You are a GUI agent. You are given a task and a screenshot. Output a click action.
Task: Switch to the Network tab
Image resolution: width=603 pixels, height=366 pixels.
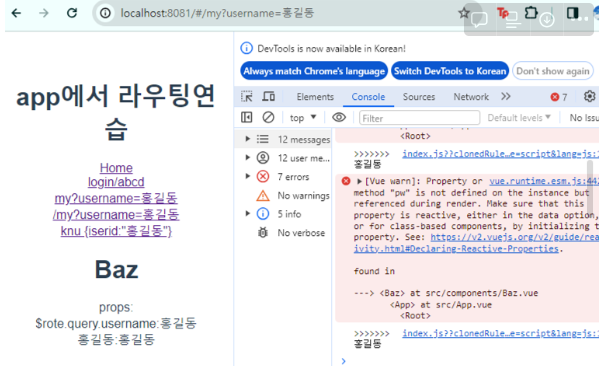(x=471, y=97)
